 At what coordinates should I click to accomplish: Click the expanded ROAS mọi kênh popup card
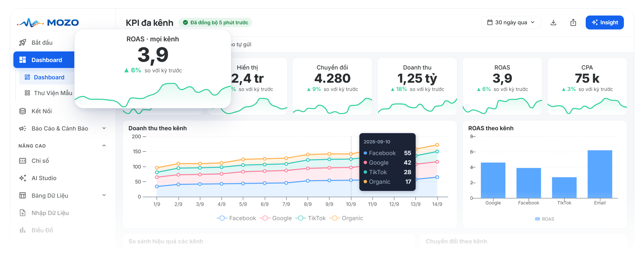click(x=153, y=68)
